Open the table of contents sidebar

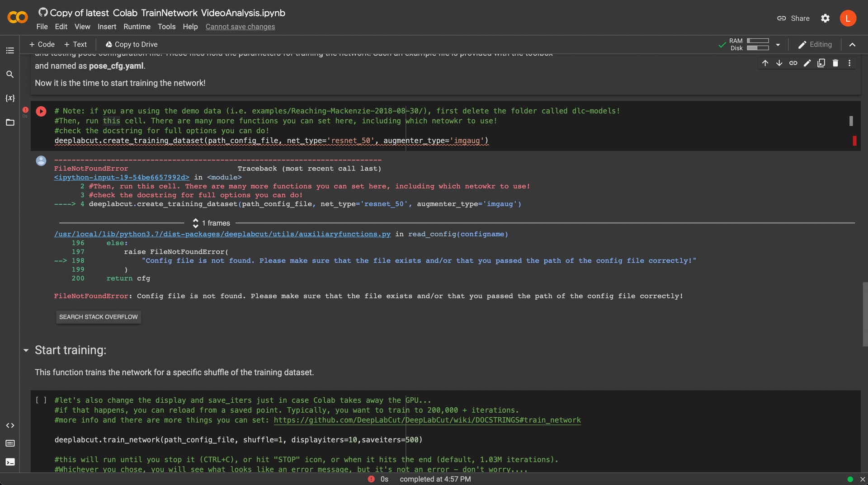click(10, 51)
